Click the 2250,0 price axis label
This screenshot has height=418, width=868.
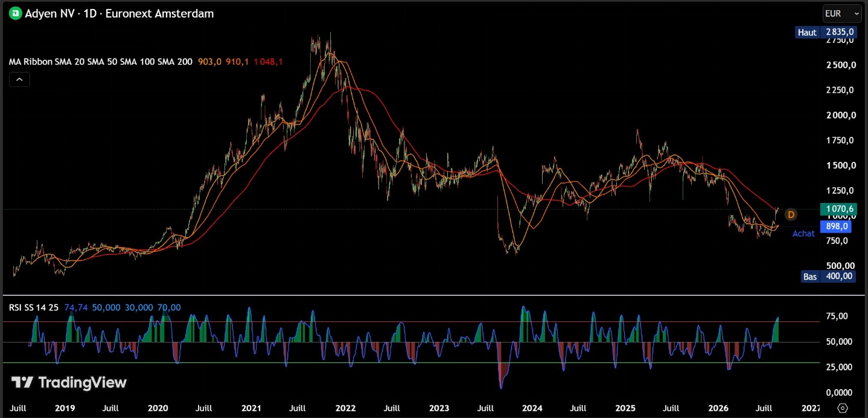click(x=840, y=90)
